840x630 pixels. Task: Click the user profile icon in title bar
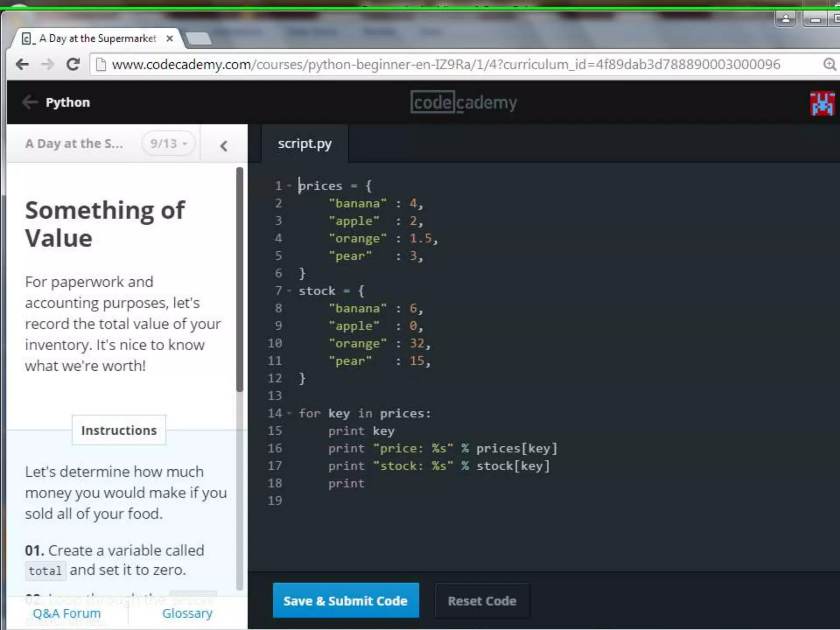click(x=785, y=19)
